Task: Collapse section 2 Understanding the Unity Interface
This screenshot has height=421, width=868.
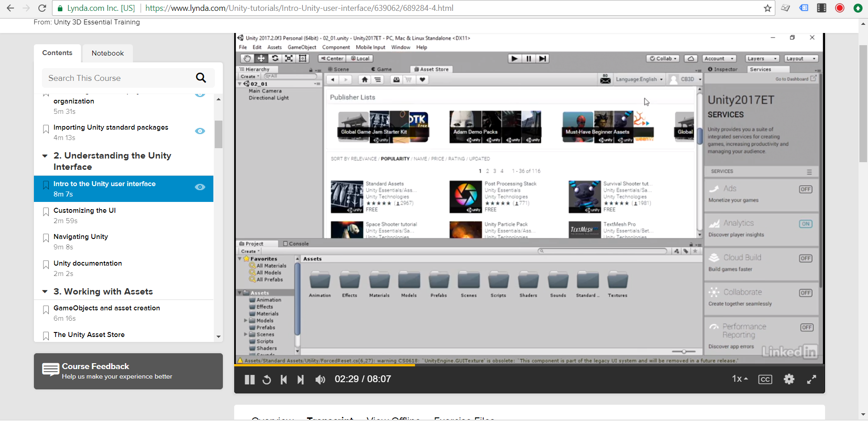Action: [45, 156]
